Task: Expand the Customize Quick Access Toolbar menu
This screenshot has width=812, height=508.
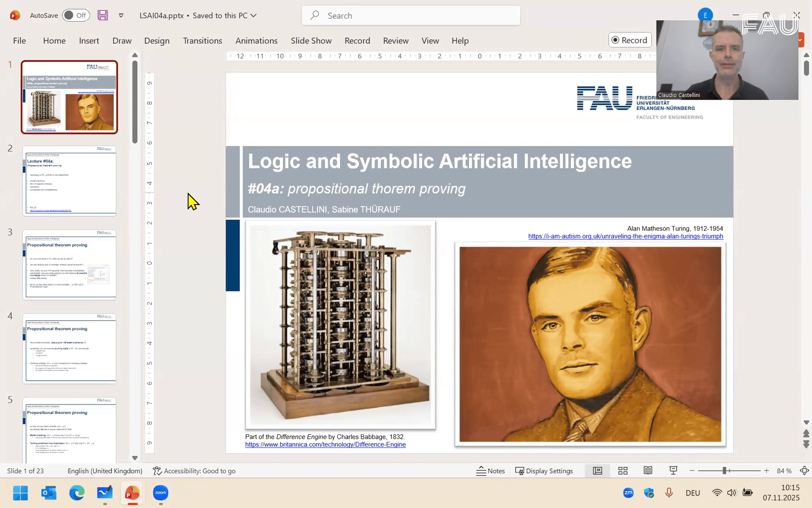Action: click(121, 16)
